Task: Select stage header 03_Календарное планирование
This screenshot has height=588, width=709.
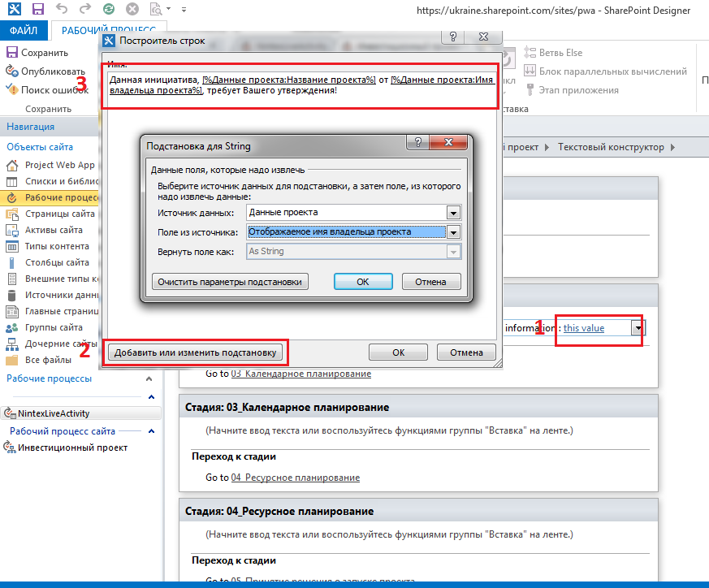Action: click(418, 408)
